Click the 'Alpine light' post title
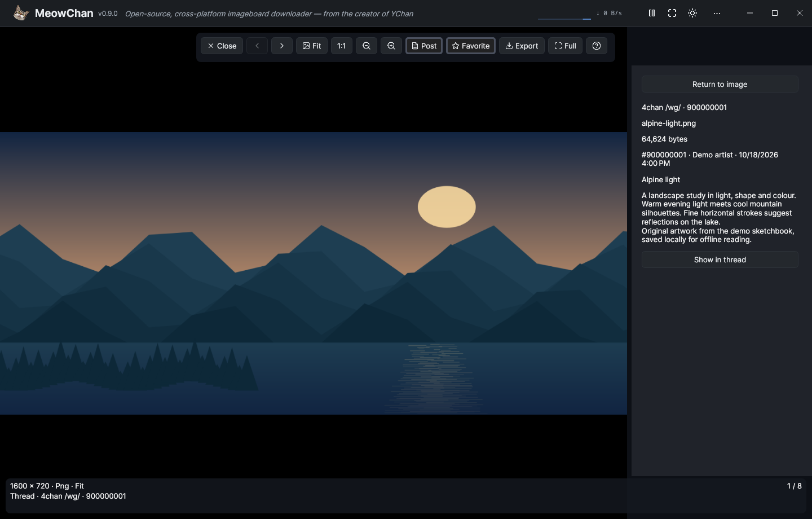This screenshot has height=519, width=812. [x=661, y=179]
